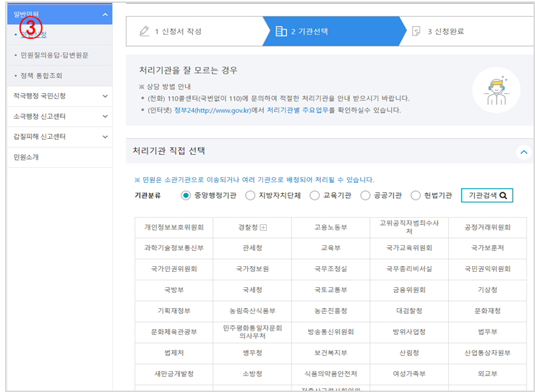Choose 민주평화통일자문회의사무처 from the agency table
Image resolution: width=535 pixels, height=392 pixels.
(x=252, y=332)
